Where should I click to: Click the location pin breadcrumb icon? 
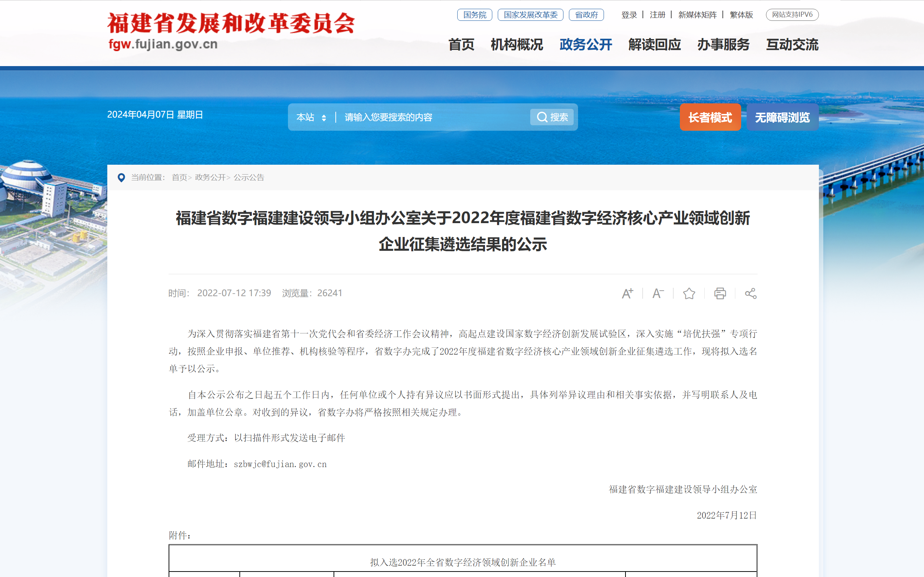coord(121,177)
